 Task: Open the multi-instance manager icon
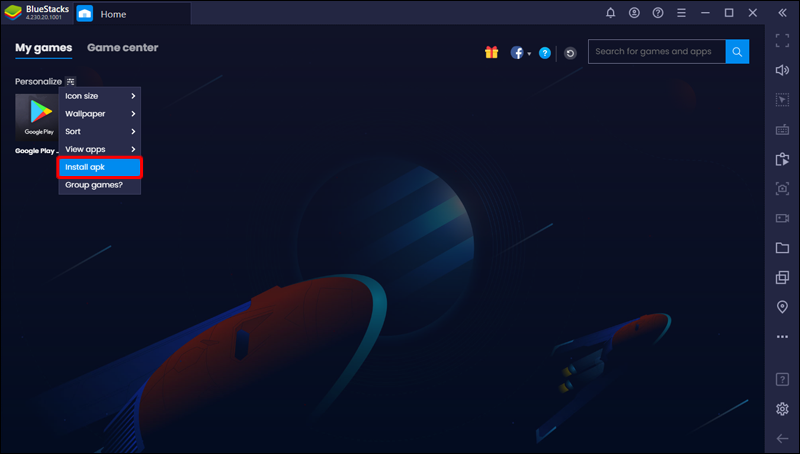[x=782, y=277]
